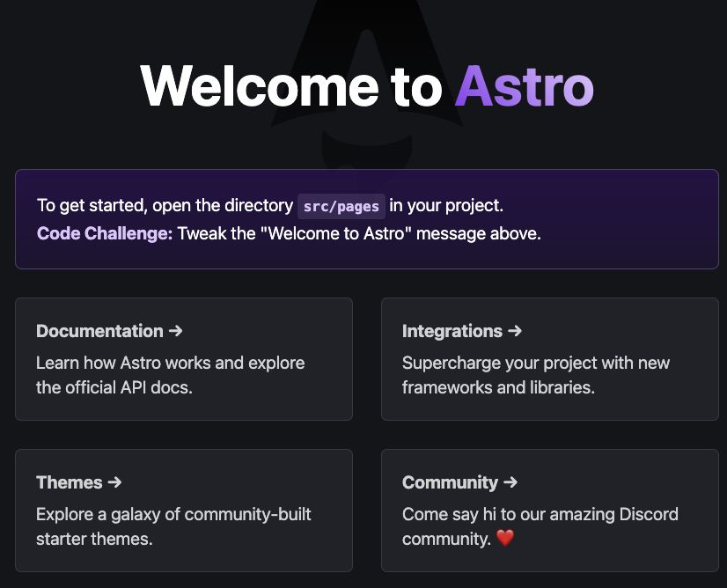This screenshot has width=727, height=588.
Task: Click the red heart emoji
Action: [505, 539]
